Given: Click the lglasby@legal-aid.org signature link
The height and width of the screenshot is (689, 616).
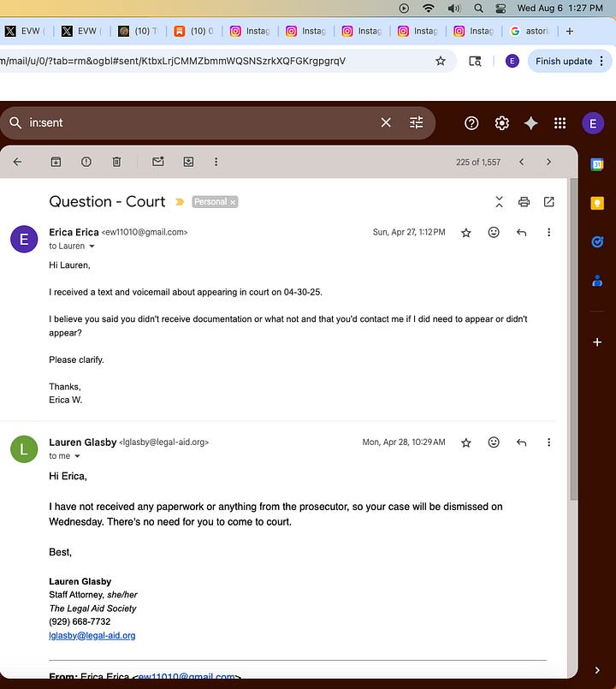Looking at the screenshot, I should (92, 635).
